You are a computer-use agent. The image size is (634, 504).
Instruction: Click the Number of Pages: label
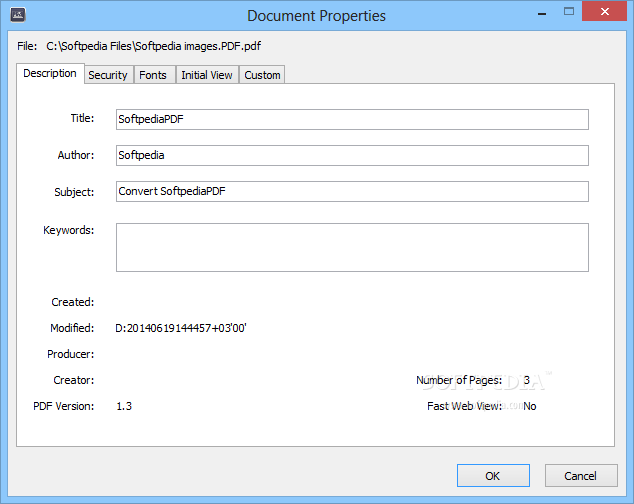click(459, 380)
